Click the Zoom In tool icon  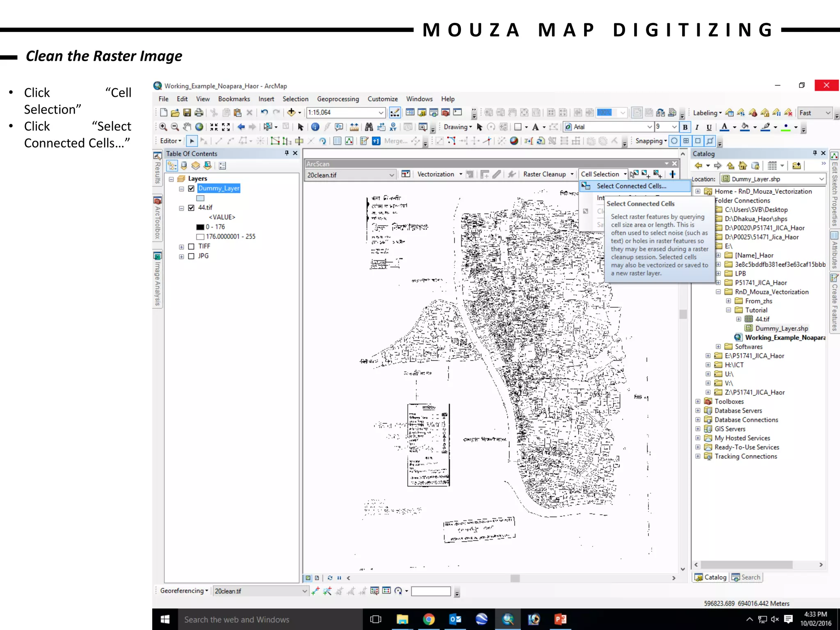pos(163,127)
